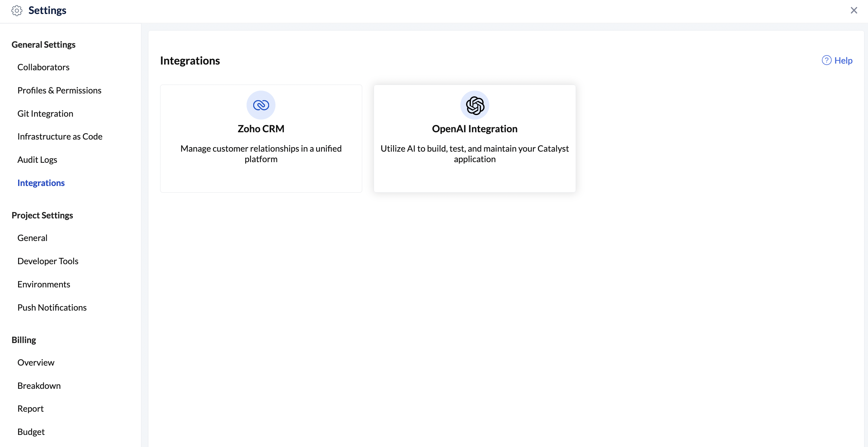Click the Zoho CRM integration card
Screen dimensions: 868x447
click(x=261, y=139)
